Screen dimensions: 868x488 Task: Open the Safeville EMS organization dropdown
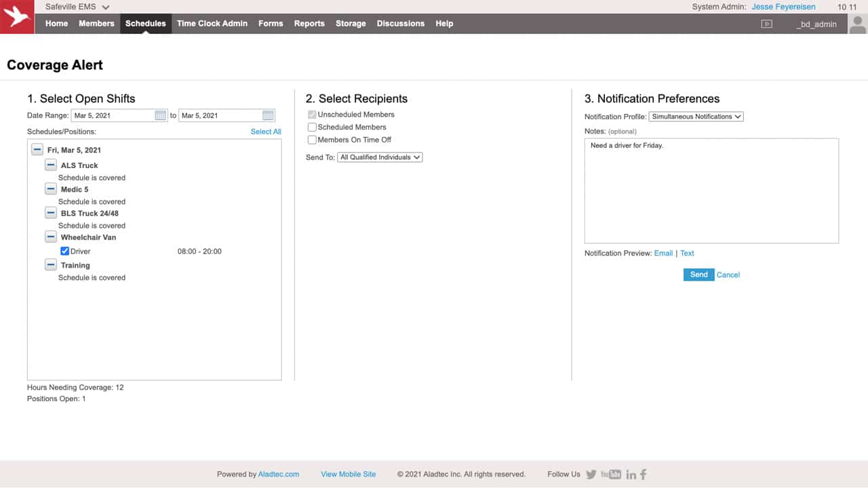(x=77, y=7)
